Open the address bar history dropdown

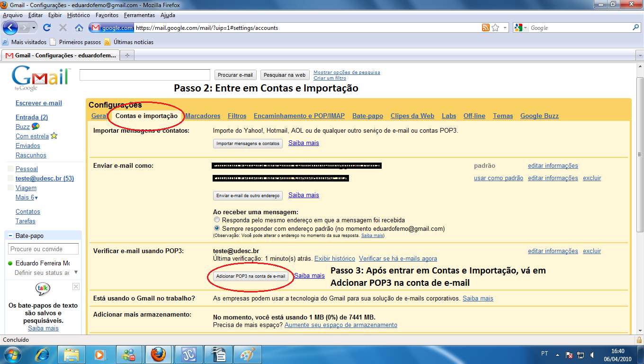tap(505, 27)
